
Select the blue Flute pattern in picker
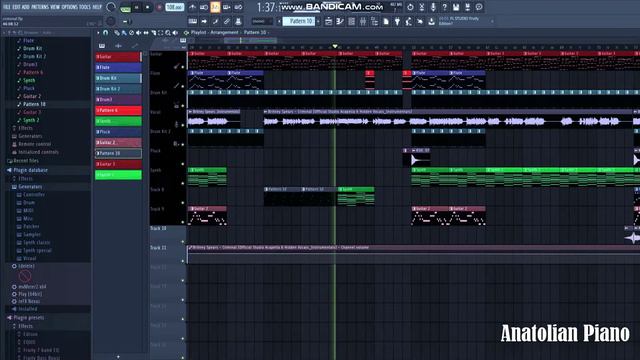pos(118,67)
